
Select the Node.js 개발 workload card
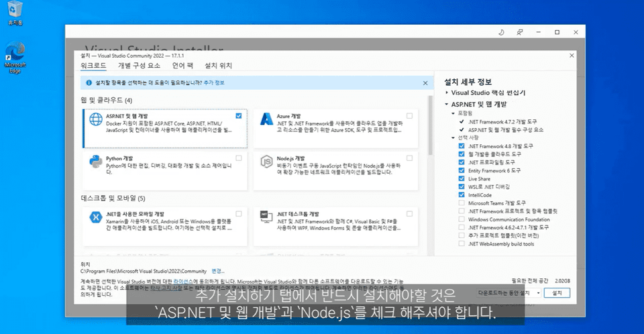pyautogui.click(x=335, y=170)
